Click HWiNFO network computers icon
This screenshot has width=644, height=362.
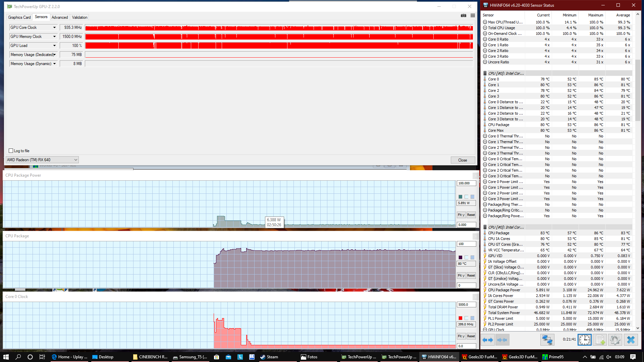click(547, 340)
